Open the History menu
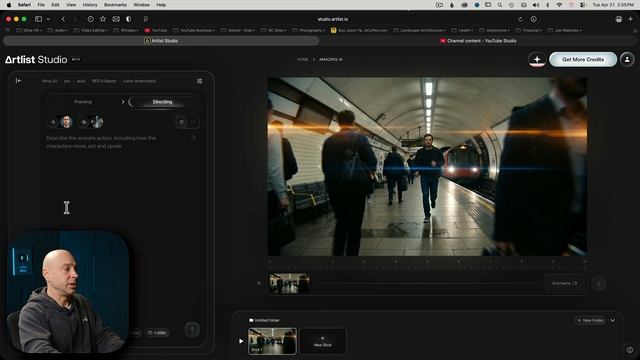Viewport: 640px width, 360px height. [90, 5]
